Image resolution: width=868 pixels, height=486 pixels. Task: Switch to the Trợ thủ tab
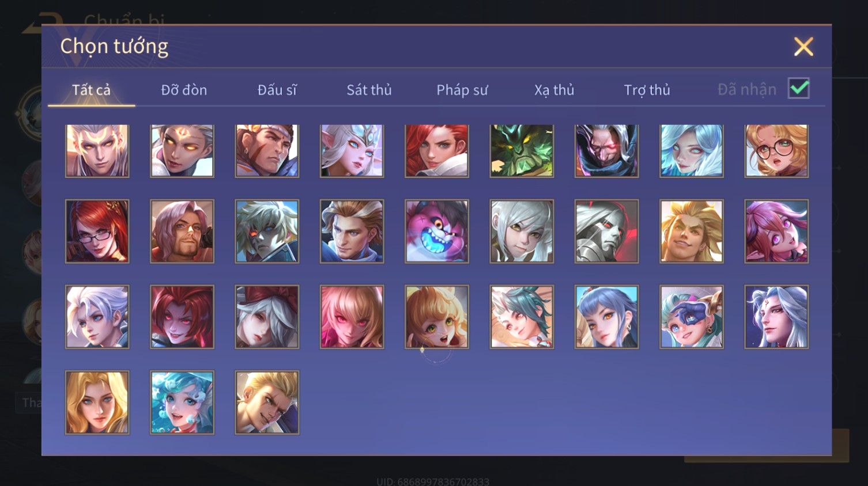647,90
